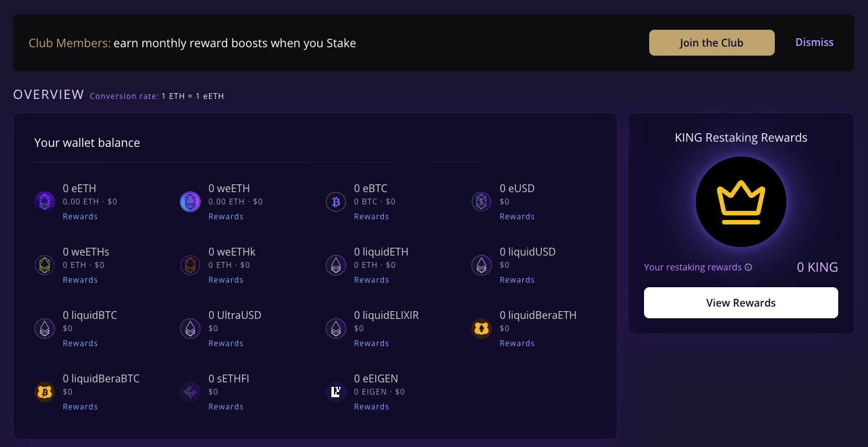This screenshot has width=868, height=447.
Task: Select the eUSD token icon
Action: [482, 201]
